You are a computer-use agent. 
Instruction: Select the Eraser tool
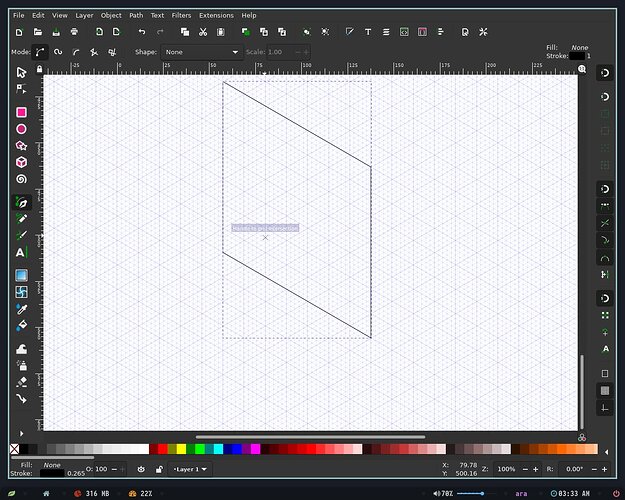[x=22, y=382]
